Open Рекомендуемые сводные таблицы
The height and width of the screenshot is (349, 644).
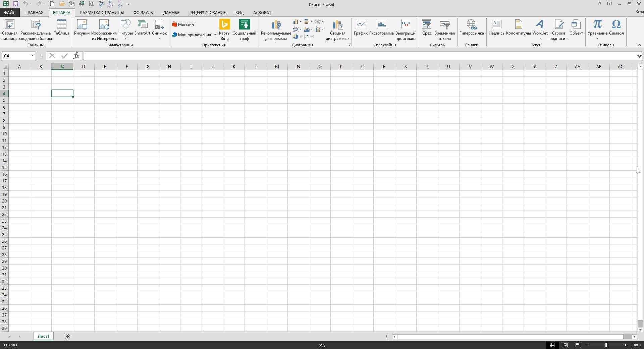click(36, 30)
